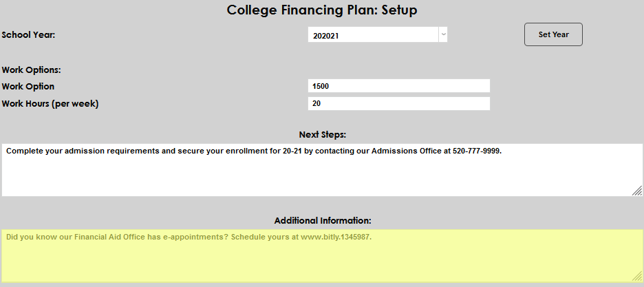This screenshot has width=644, height=287.
Task: Click the Set Year button
Action: (553, 34)
